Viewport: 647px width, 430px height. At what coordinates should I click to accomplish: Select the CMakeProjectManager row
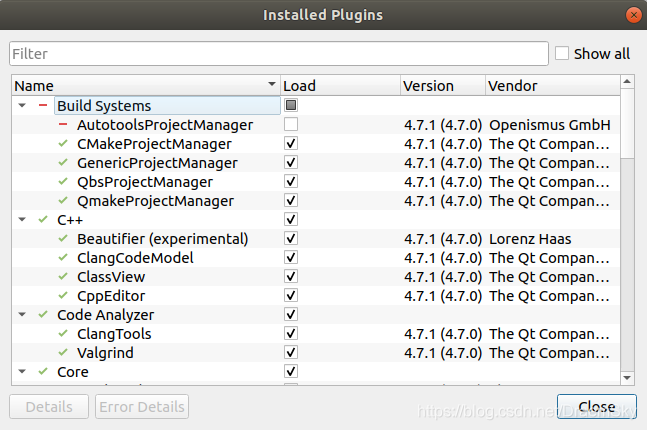316,144
